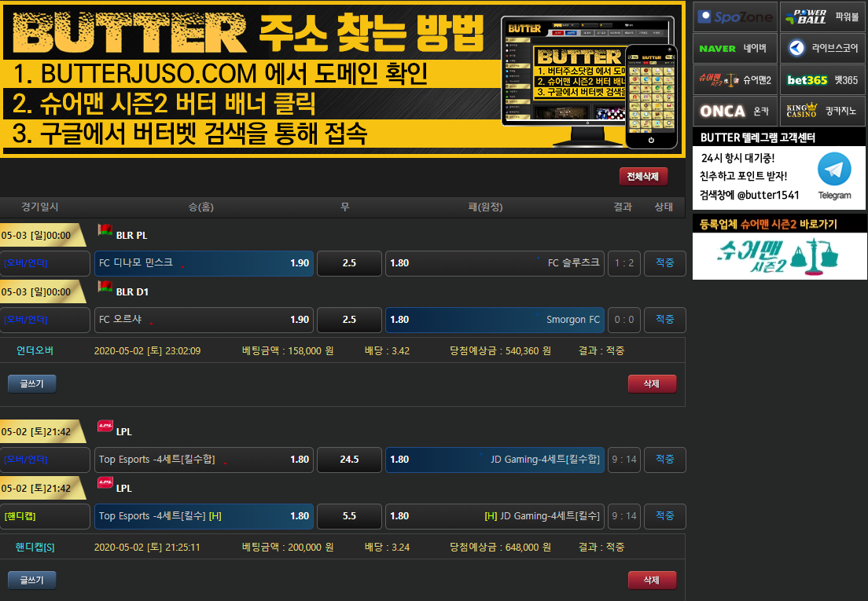Image resolution: width=868 pixels, height=601 pixels.
Task: Click 삭제 button for the 158,000 won bet
Action: (652, 384)
